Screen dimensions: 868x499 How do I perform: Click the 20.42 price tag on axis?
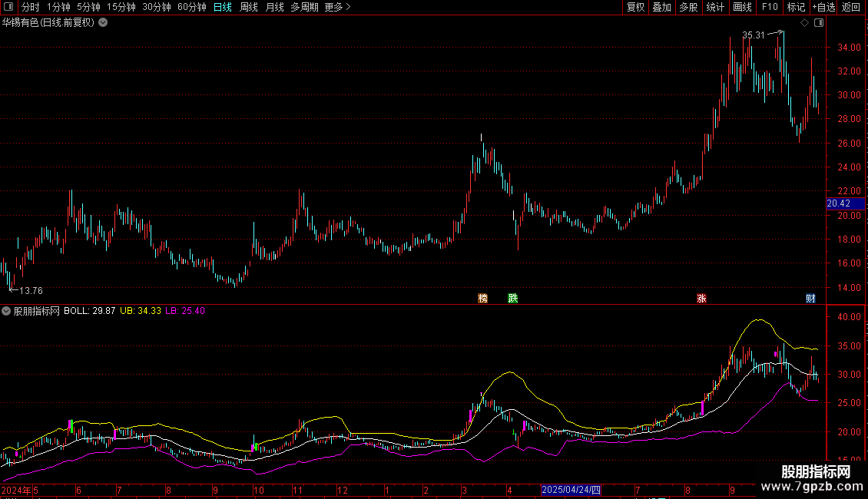pyautogui.click(x=845, y=203)
